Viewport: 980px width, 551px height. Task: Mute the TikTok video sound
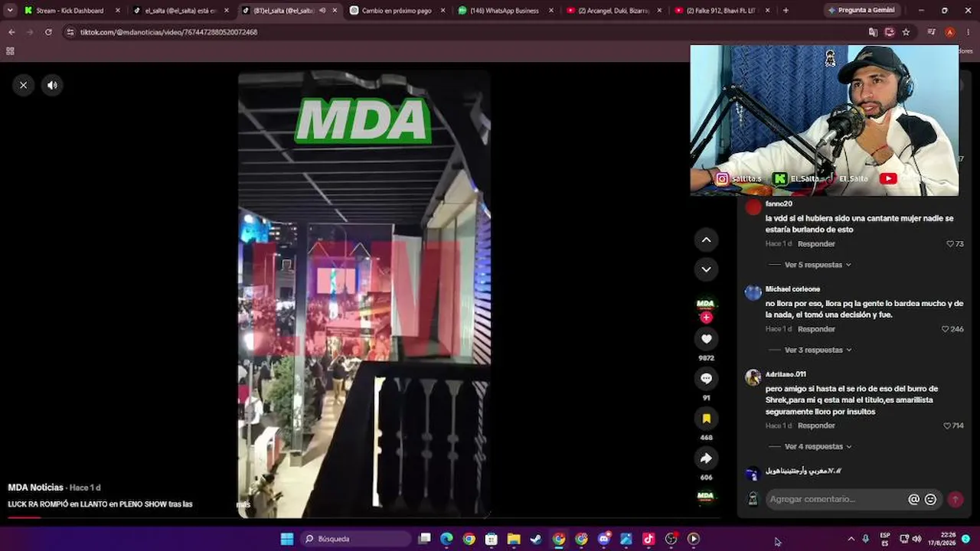[52, 85]
